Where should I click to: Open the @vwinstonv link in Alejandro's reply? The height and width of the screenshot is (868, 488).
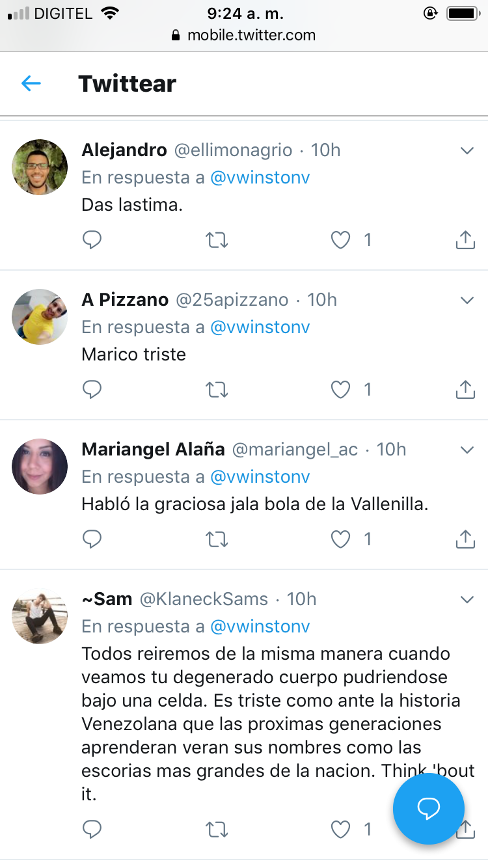point(260,178)
